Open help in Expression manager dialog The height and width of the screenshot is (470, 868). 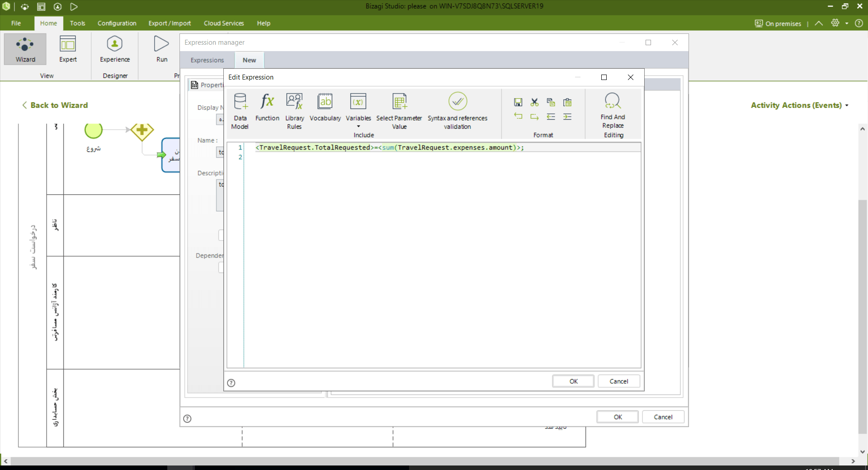pyautogui.click(x=187, y=418)
